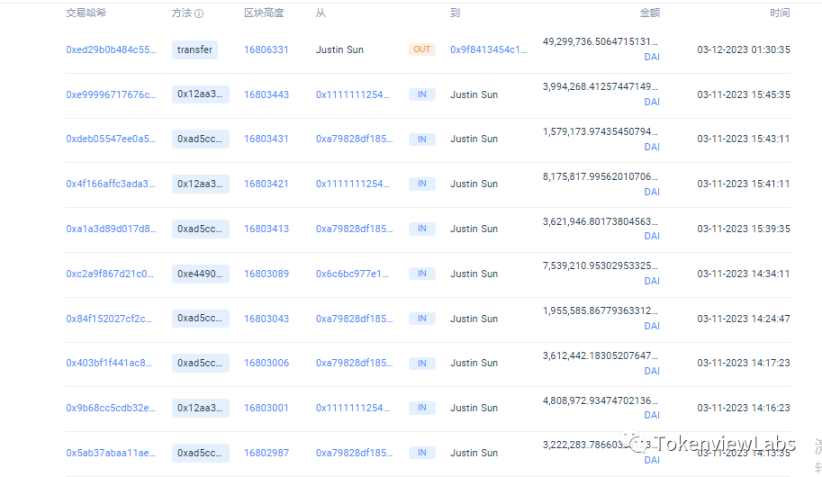Click the info icon beside 方法 header
822x477 pixels.
click(199, 14)
